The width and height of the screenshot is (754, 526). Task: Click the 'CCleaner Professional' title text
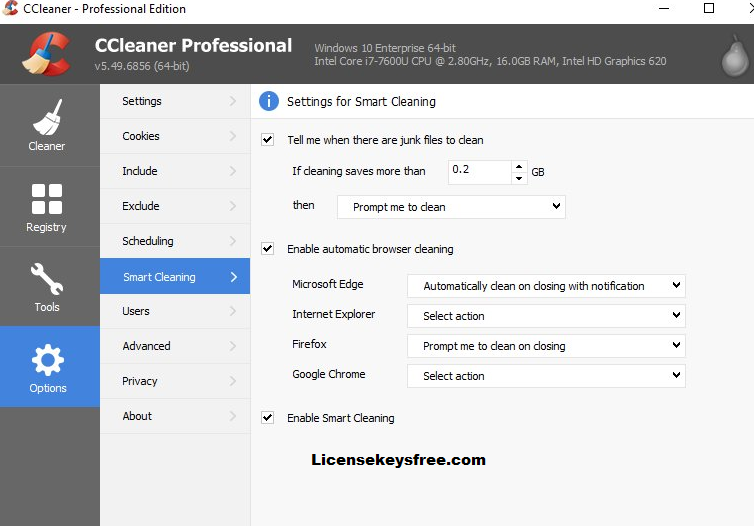point(193,46)
